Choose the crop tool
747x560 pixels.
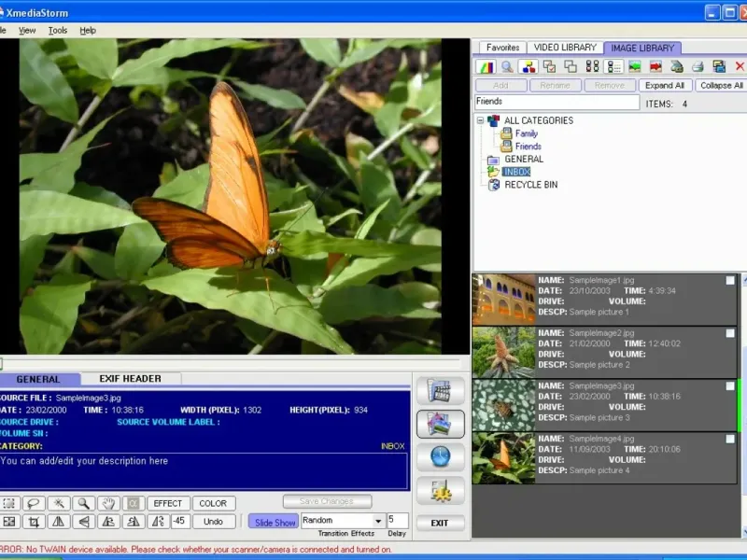tap(35, 522)
